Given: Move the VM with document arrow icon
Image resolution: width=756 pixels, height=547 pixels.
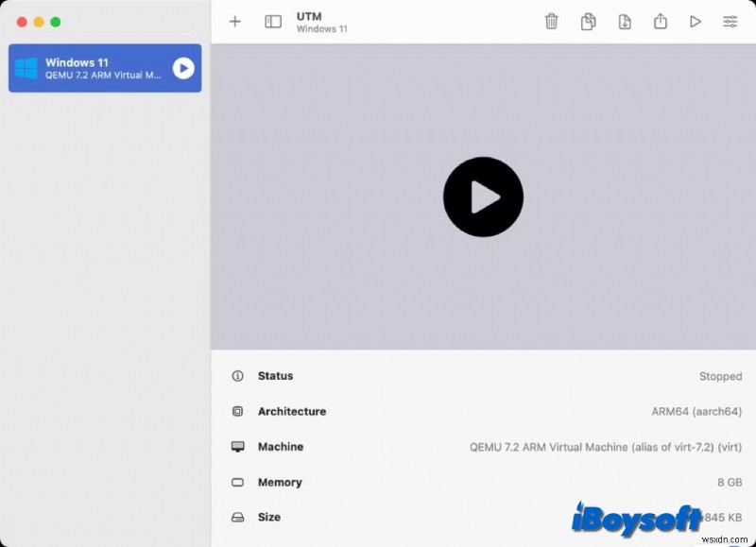Looking at the screenshot, I should click(x=625, y=21).
